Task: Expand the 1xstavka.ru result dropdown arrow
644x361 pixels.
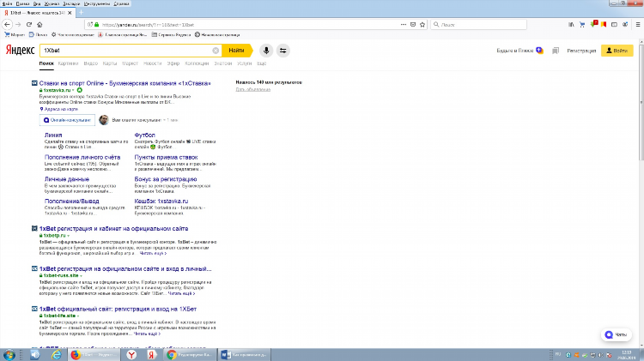Action: (x=73, y=90)
